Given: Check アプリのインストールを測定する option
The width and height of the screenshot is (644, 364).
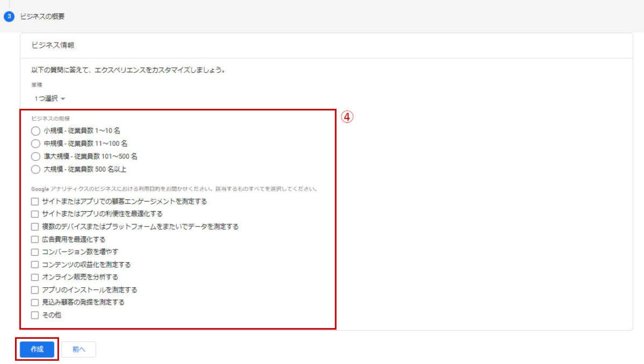Looking at the screenshot, I should (x=35, y=290).
